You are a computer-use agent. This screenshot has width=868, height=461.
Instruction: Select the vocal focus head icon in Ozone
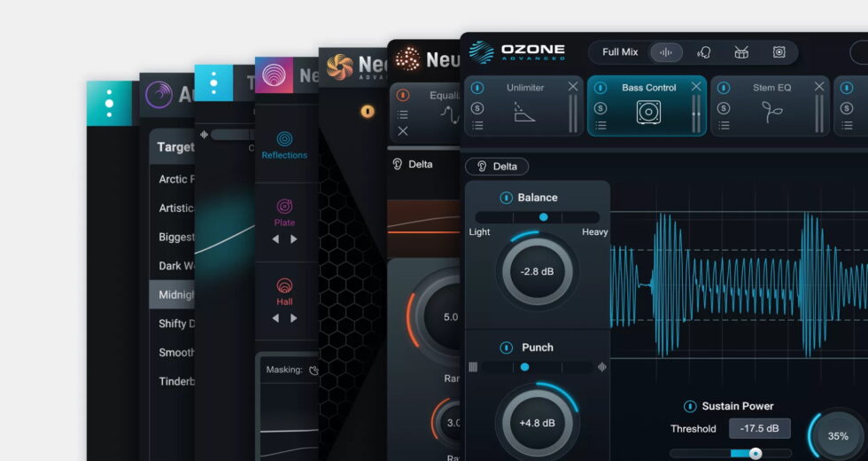703,52
